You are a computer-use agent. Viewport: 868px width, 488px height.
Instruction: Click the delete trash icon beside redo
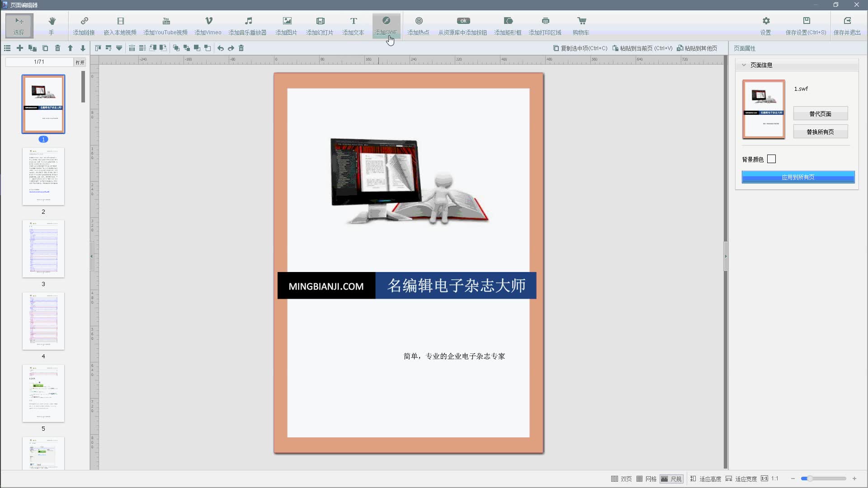(x=241, y=48)
